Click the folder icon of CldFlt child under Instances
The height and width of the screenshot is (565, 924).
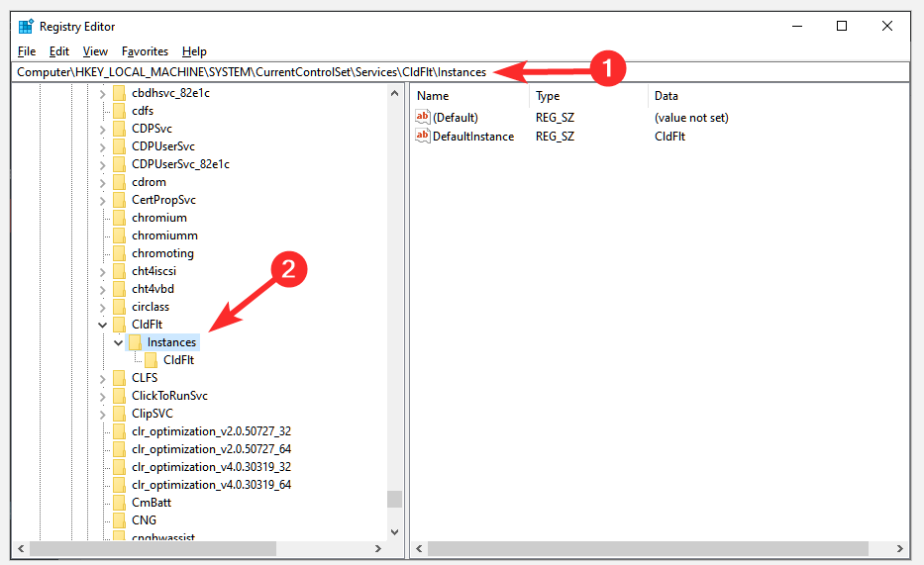pyautogui.click(x=151, y=359)
